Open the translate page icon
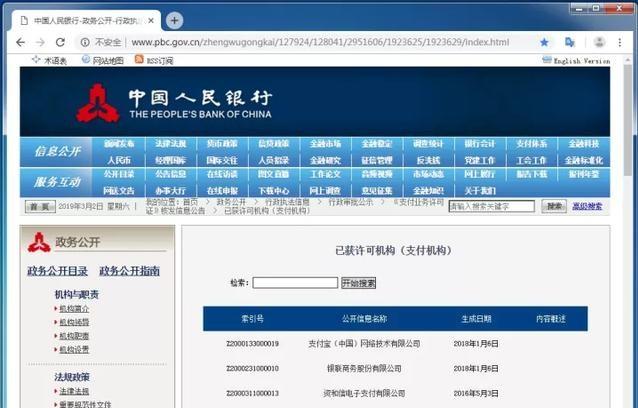638x408 pixels. click(570, 42)
